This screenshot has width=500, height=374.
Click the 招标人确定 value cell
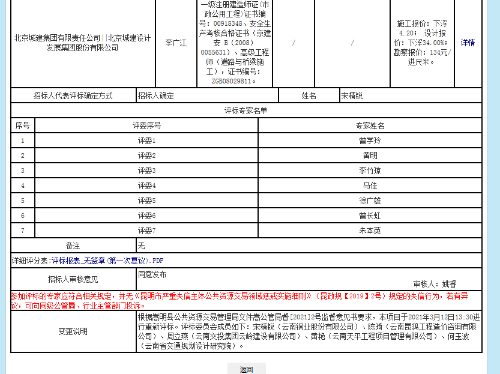click(207, 96)
